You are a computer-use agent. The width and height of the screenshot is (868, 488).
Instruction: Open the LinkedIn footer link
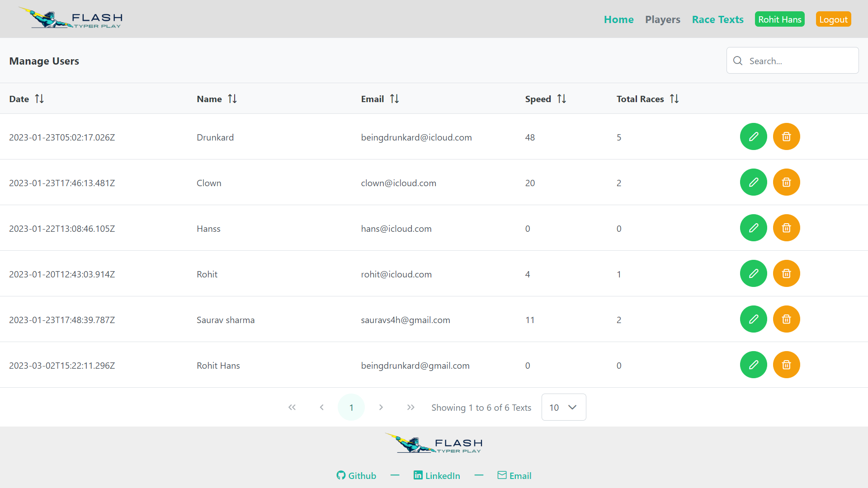pyautogui.click(x=437, y=475)
